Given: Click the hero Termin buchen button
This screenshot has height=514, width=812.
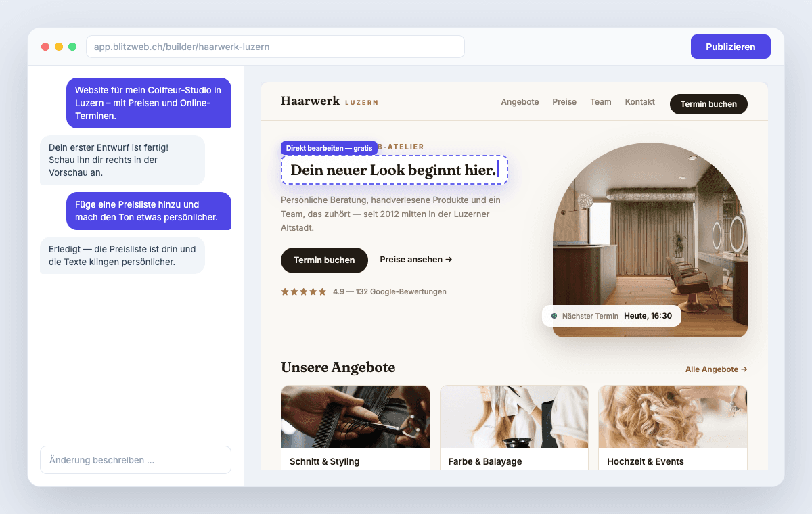Looking at the screenshot, I should [x=324, y=260].
